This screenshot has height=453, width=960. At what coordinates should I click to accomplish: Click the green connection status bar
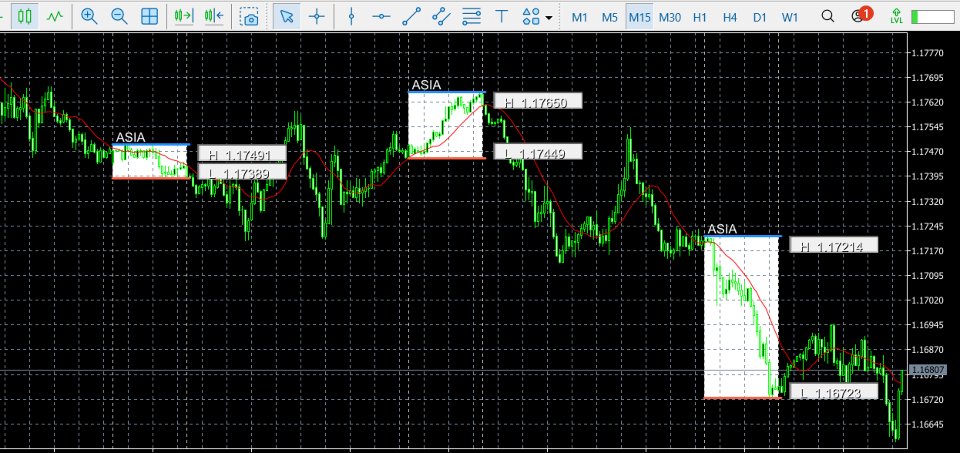[x=932, y=17]
